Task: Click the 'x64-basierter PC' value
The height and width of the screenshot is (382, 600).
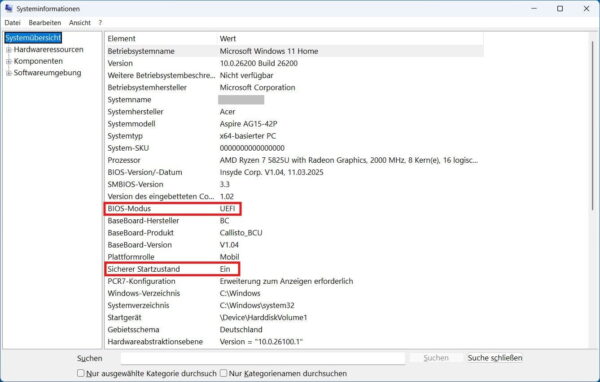Action: click(x=248, y=136)
